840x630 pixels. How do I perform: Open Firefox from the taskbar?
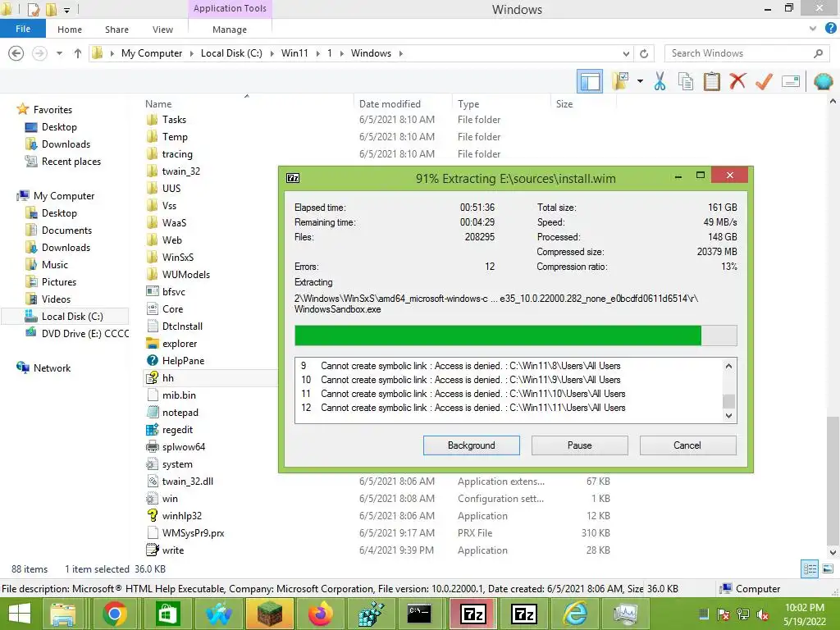[321, 614]
